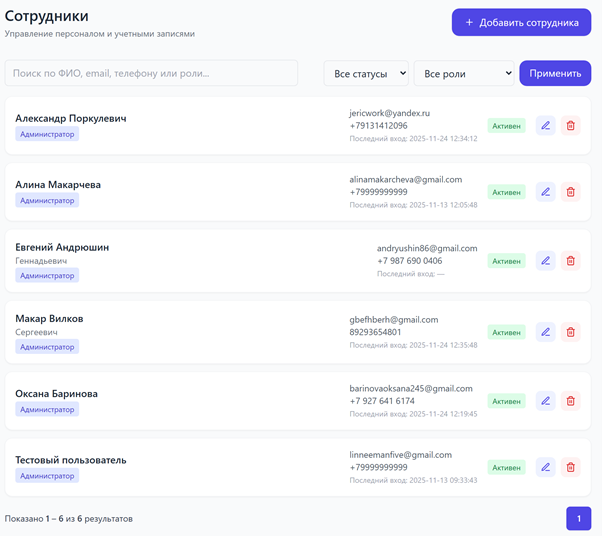602x536 pixels.
Task: Click Добавить сотрудника button
Action: click(x=521, y=22)
